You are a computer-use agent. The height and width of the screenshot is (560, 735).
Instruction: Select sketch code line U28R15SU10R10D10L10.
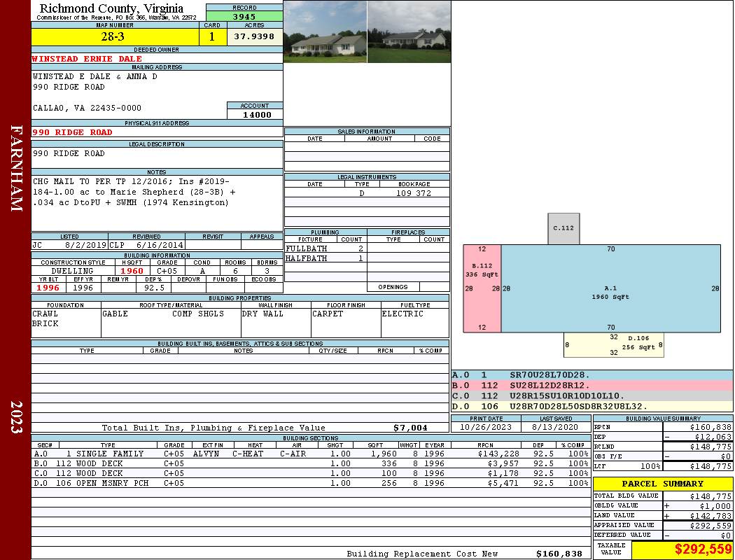pyautogui.click(x=592, y=396)
